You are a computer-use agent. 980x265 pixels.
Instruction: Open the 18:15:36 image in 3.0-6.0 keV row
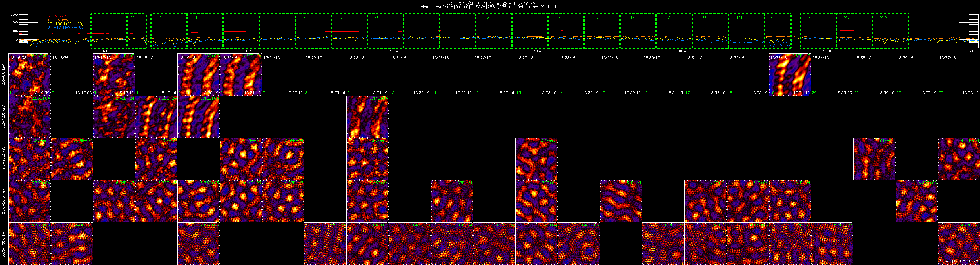29,75
